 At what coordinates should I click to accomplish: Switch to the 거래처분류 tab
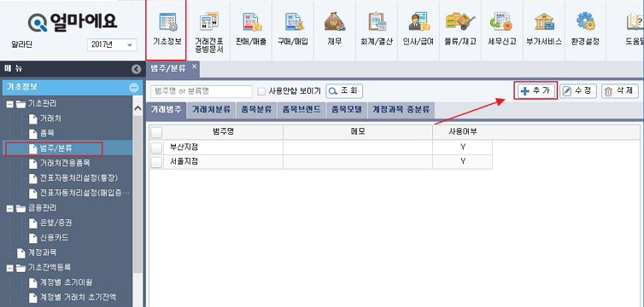pyautogui.click(x=211, y=110)
